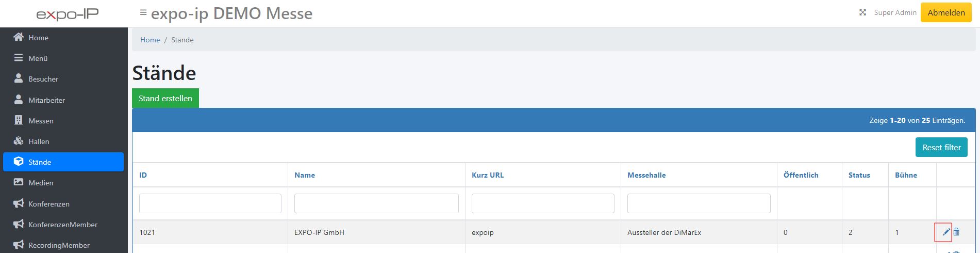Click the fullscreen expand icon near Super Admin
The height and width of the screenshot is (253, 980).
tap(862, 12)
